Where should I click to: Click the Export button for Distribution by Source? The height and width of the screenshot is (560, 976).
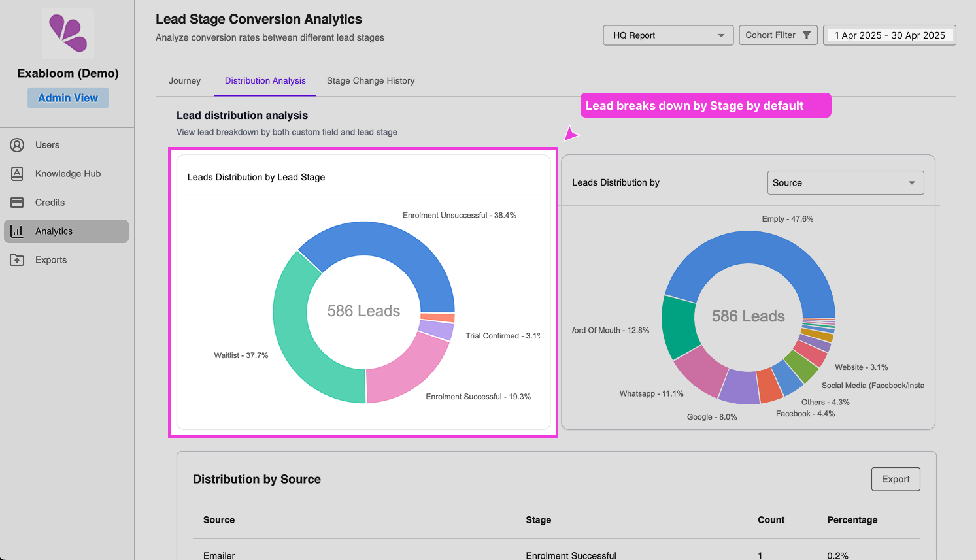(x=896, y=479)
